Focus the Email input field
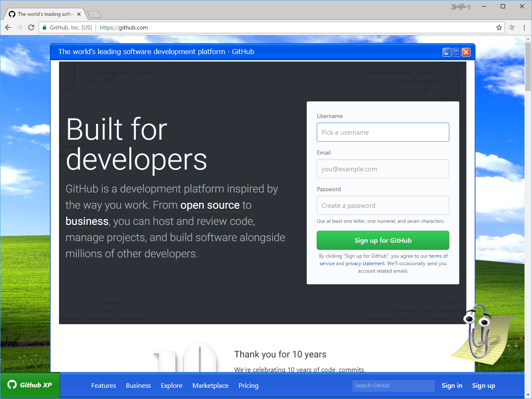 [x=383, y=169]
